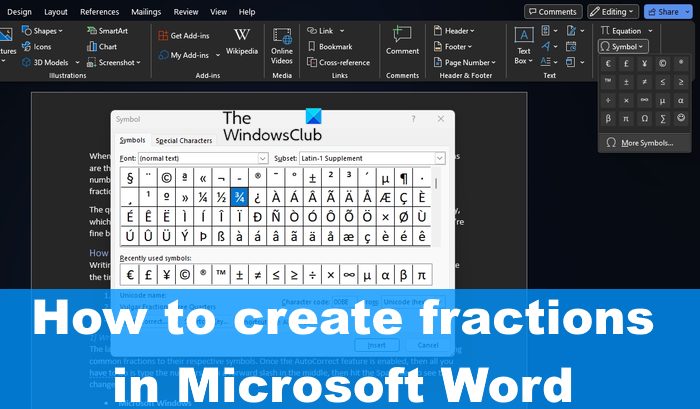Click the Wikipedia add-in icon
Screen dimensions: 700x409
[242, 42]
